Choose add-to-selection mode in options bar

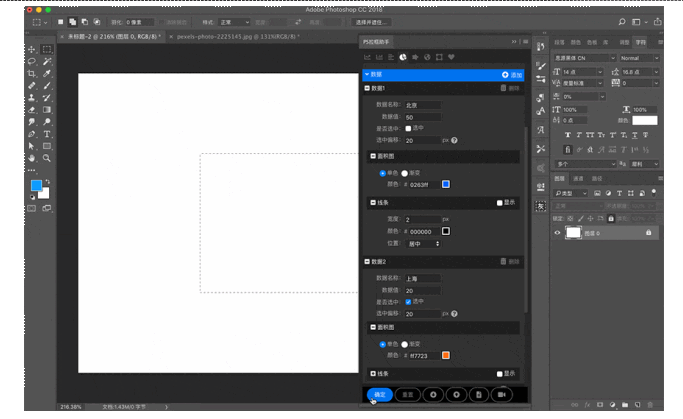(x=73, y=22)
